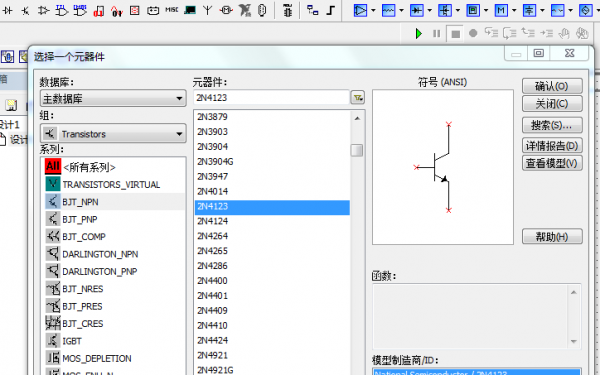Click the component filter icon beside 2N4123 field
The image size is (600, 375).
tap(358, 98)
